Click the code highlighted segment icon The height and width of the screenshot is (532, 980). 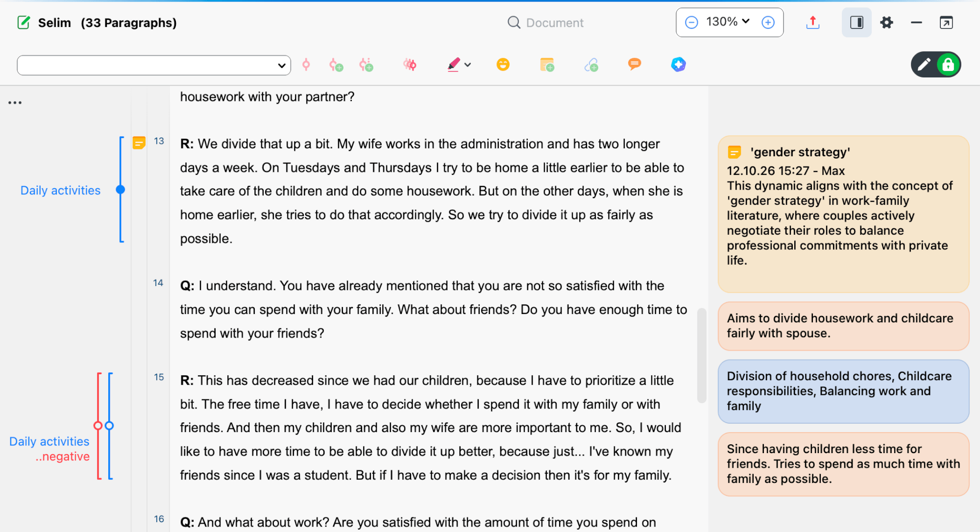306,65
